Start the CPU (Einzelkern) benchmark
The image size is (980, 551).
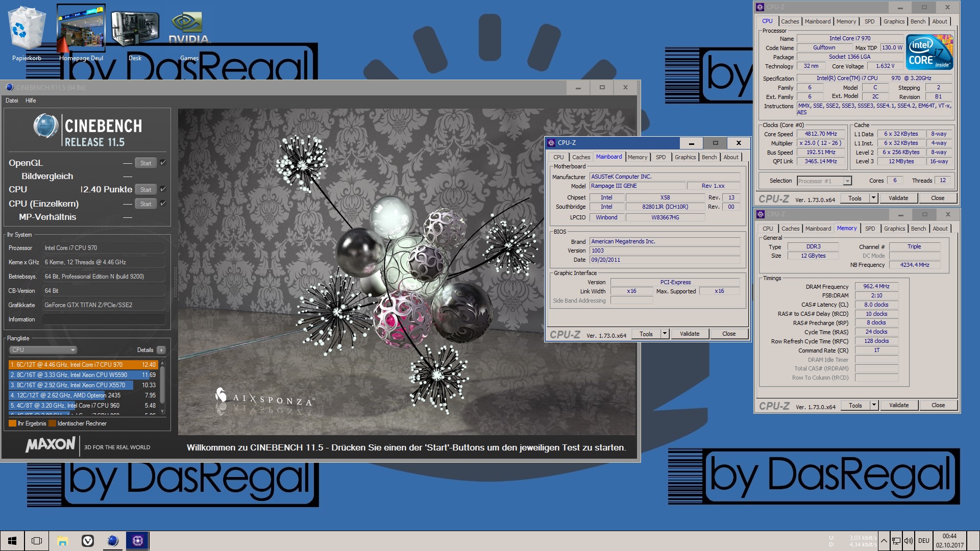point(145,204)
